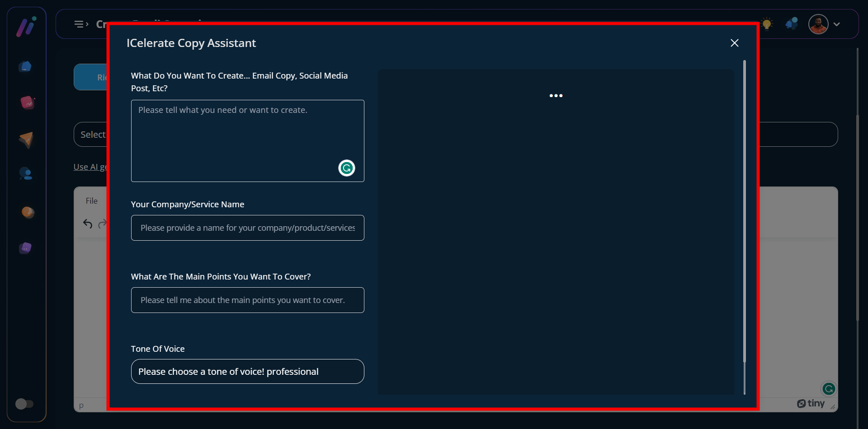Click the orange pie chart sidebar icon
Screen dimensions: 868x429
(28, 212)
